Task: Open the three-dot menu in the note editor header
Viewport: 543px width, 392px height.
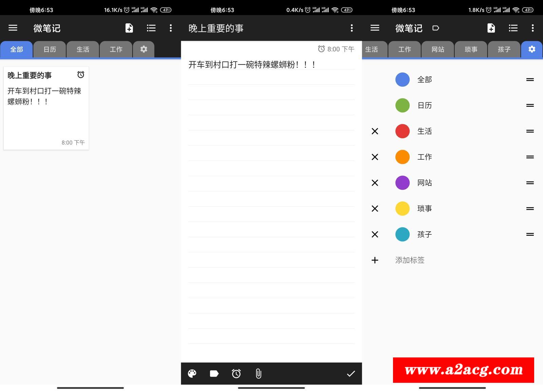Action: (352, 28)
